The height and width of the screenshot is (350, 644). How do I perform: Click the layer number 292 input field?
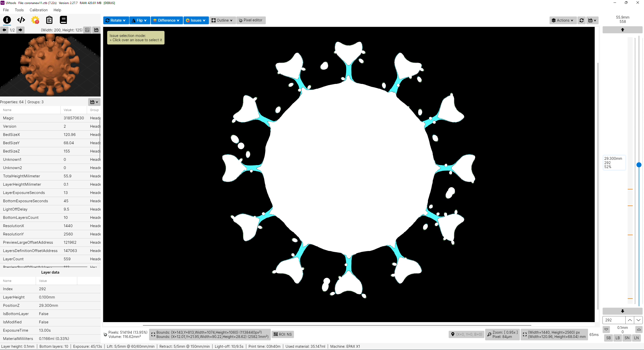[x=614, y=320]
